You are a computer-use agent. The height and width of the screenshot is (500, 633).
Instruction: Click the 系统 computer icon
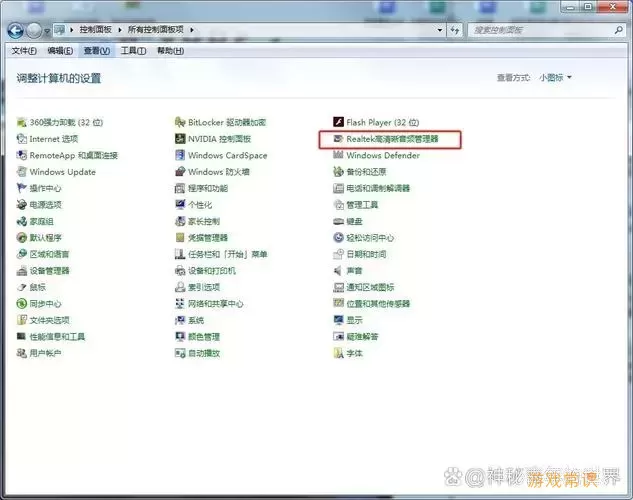click(x=180, y=320)
